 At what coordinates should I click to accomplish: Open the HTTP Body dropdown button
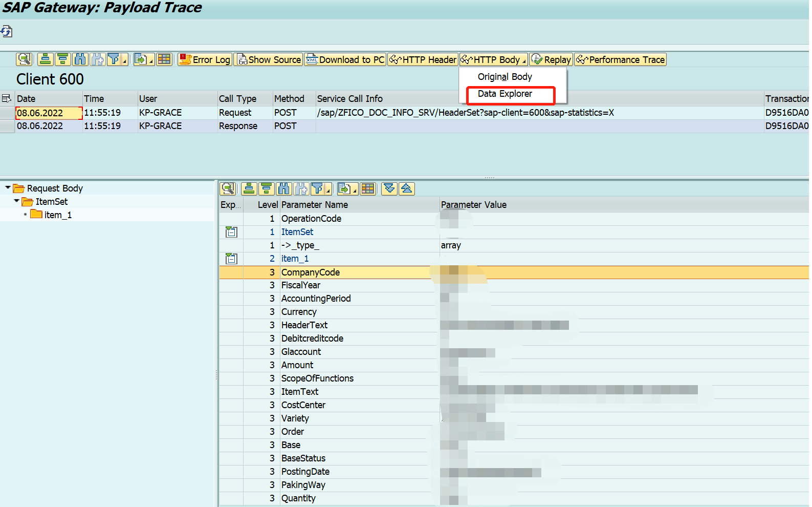[x=494, y=59]
